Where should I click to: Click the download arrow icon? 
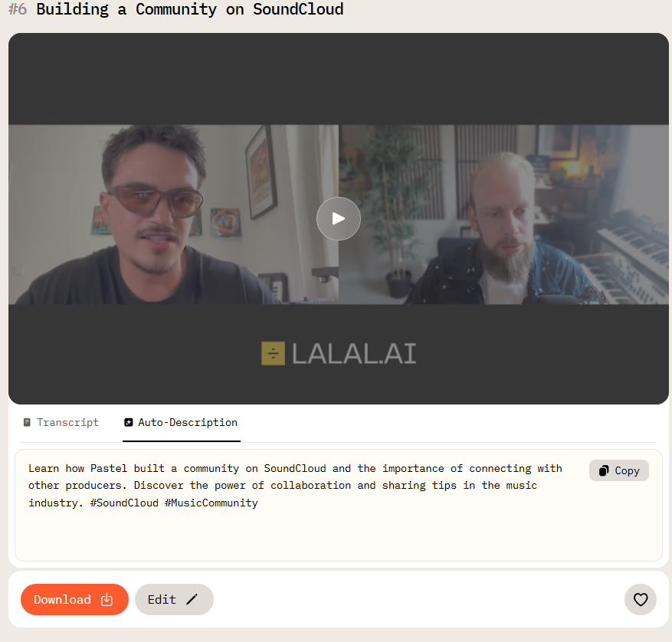tap(107, 600)
